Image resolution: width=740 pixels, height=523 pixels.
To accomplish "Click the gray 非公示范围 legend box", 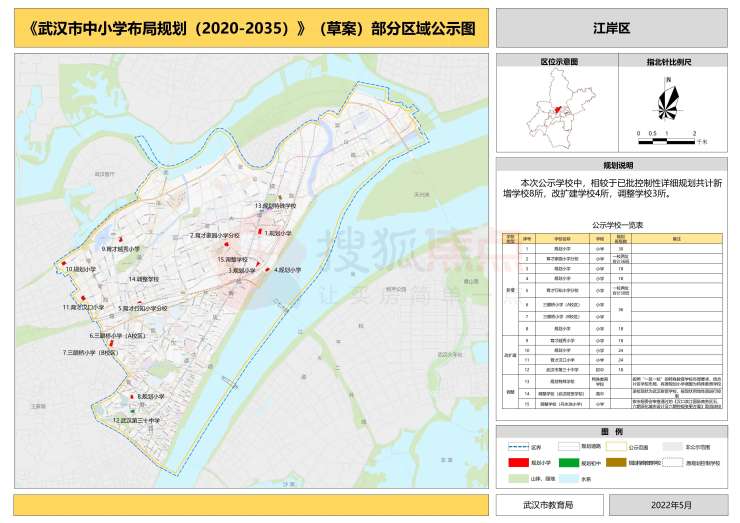I will coord(673,447).
